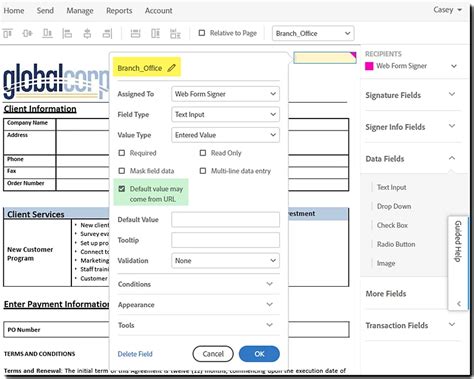Expand the Transaction Fields panel
The height and width of the screenshot is (379, 474).
(x=412, y=325)
